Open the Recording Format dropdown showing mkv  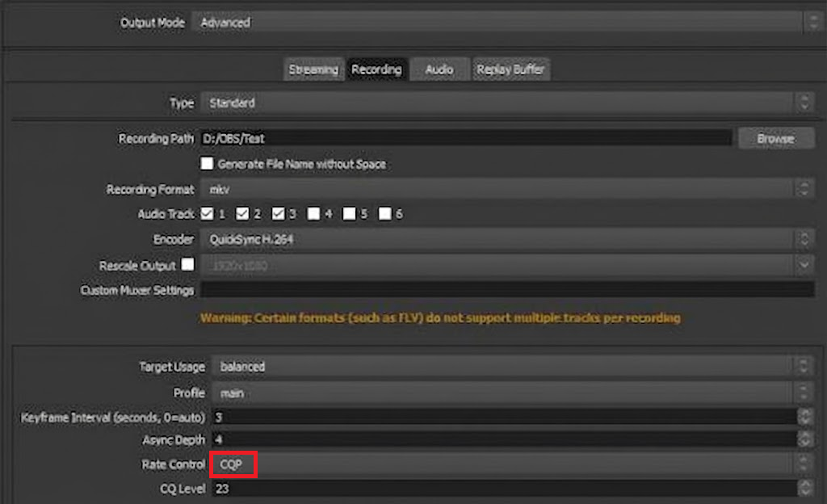(507, 189)
